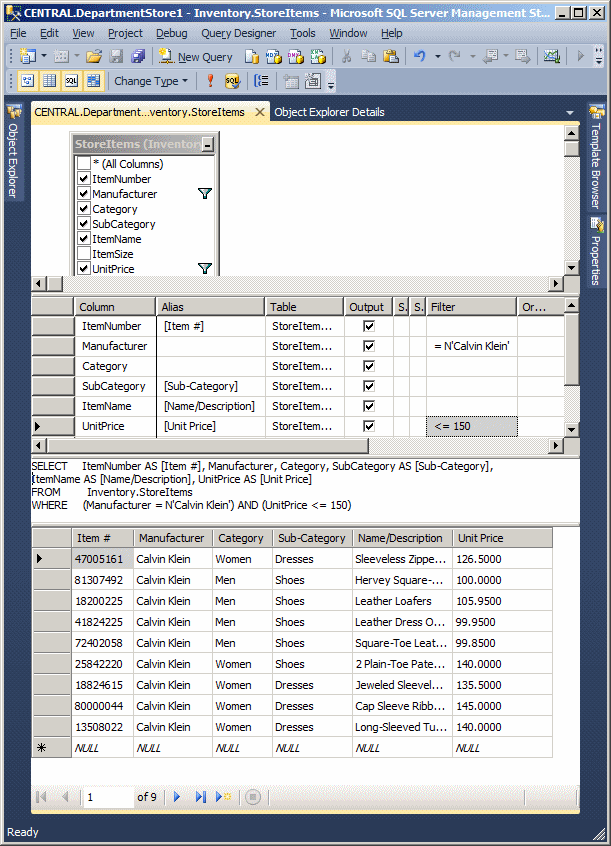
Task: Open the Properties side panel
Action: tap(596, 252)
